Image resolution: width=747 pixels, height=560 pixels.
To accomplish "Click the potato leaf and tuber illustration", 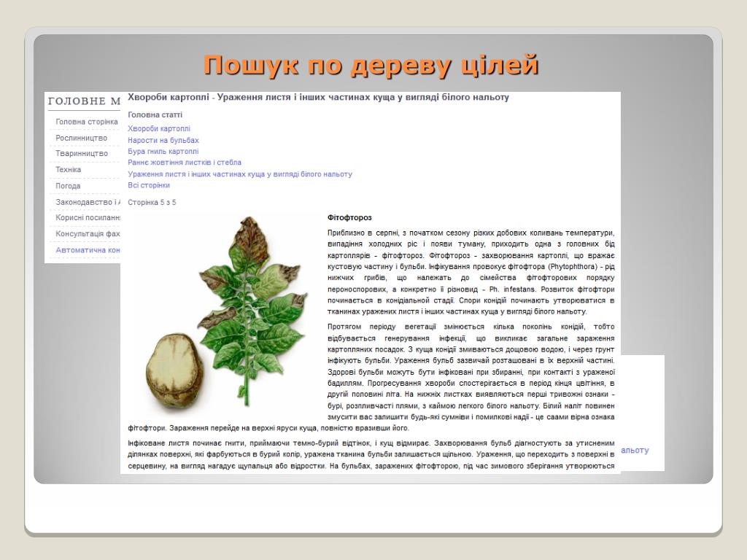I will [226, 315].
